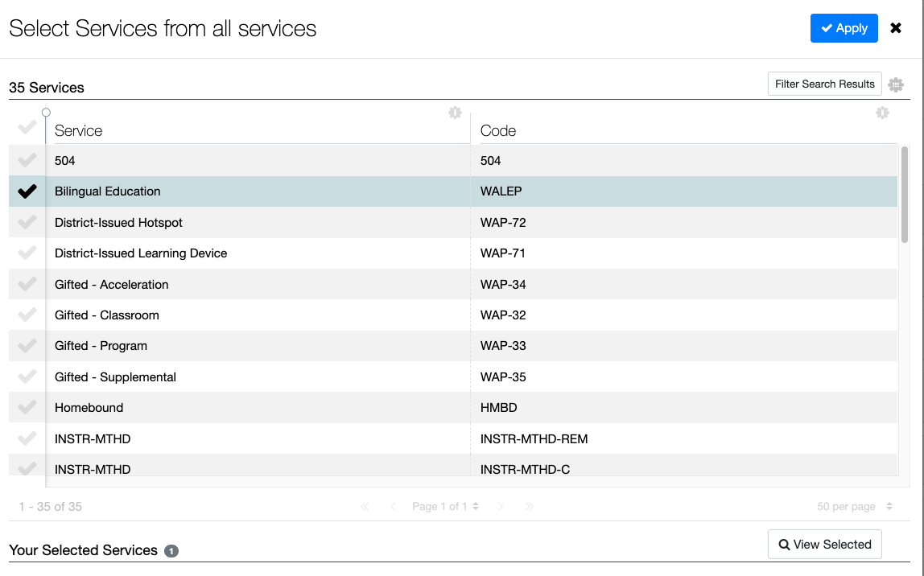Click the INSTR-MTHD-C code cell
The image size is (924, 576).
525,469
